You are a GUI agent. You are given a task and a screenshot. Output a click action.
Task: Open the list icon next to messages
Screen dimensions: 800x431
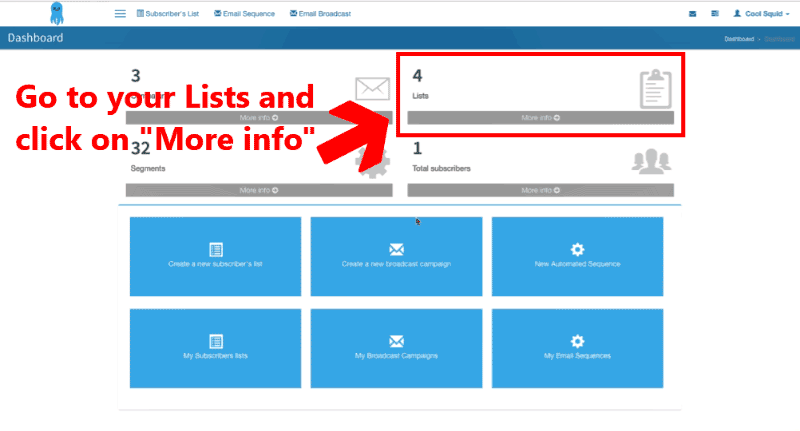pos(715,14)
